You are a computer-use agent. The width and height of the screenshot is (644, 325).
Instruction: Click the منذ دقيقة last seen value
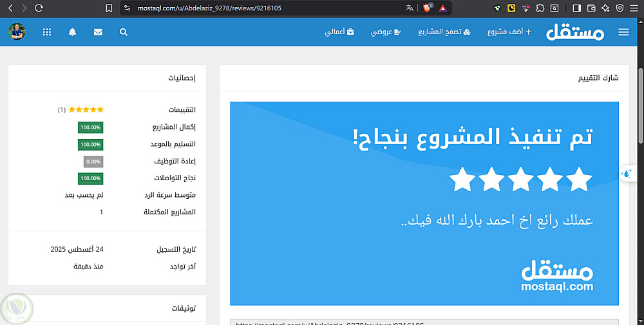click(88, 266)
